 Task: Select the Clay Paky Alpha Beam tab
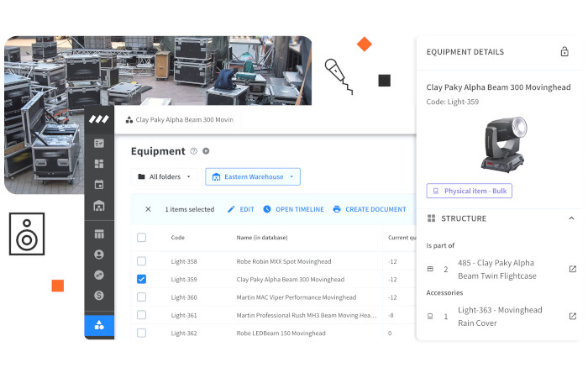pyautogui.click(x=180, y=119)
